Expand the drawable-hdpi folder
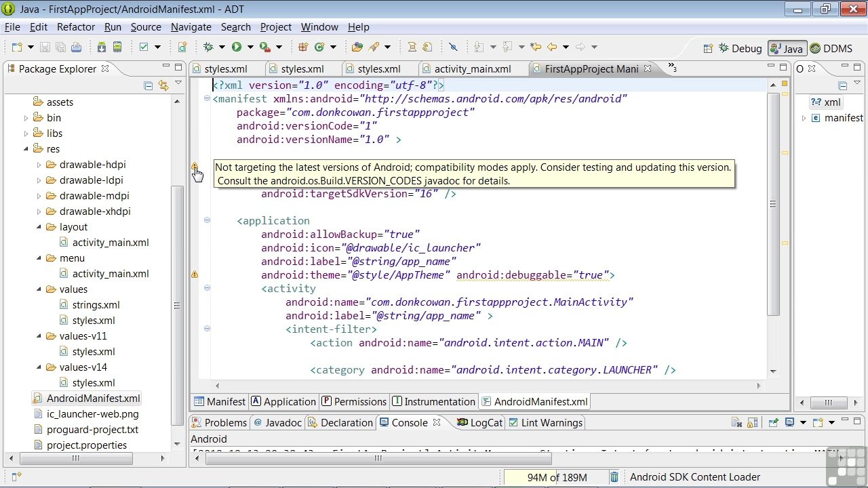This screenshot has height=488, width=868. coord(39,165)
